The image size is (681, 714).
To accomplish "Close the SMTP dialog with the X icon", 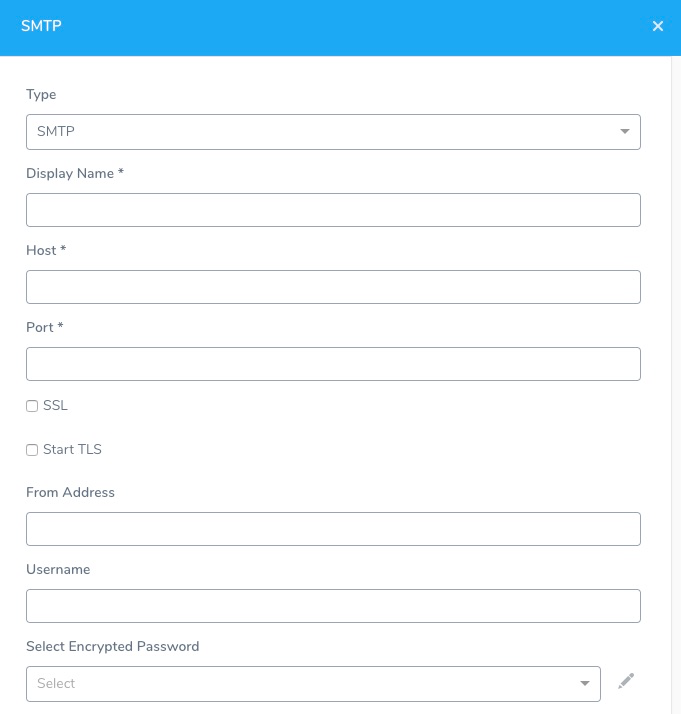I will (x=657, y=26).
